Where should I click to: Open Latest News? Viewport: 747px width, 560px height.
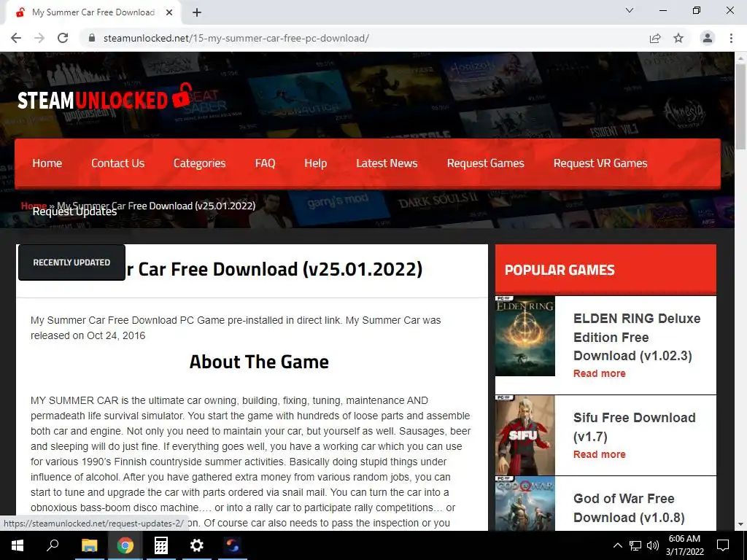[x=387, y=163]
